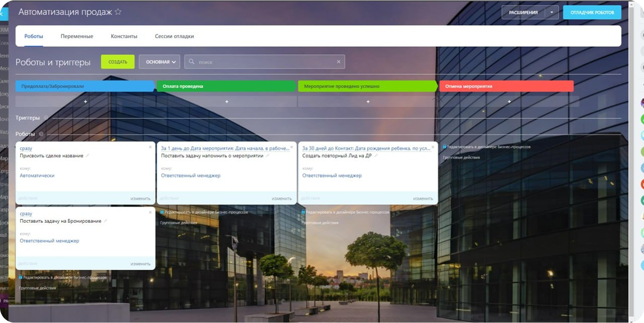Click изменить on Присвоить сделке название robot
This screenshot has width=644, height=323.
(x=140, y=198)
